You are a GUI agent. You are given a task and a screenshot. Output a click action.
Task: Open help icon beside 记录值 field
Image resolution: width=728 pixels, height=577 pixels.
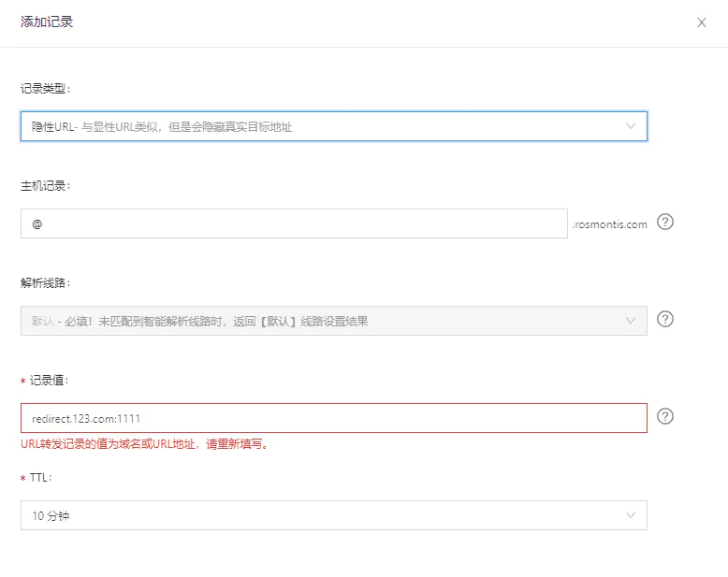click(665, 416)
